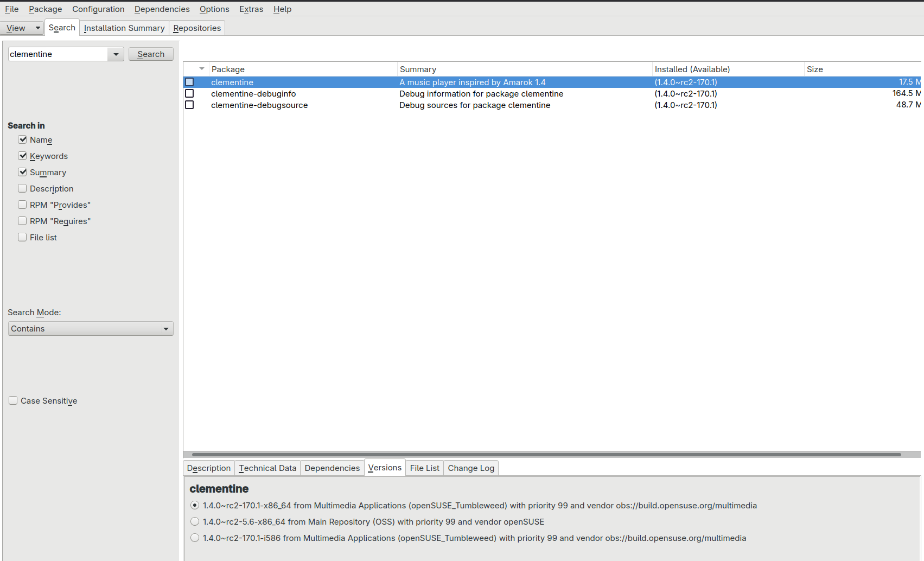This screenshot has height=561, width=924.
Task: Select version 1.4.0~rc2-5.6-x86_64 from Main Repository
Action: 195,521
